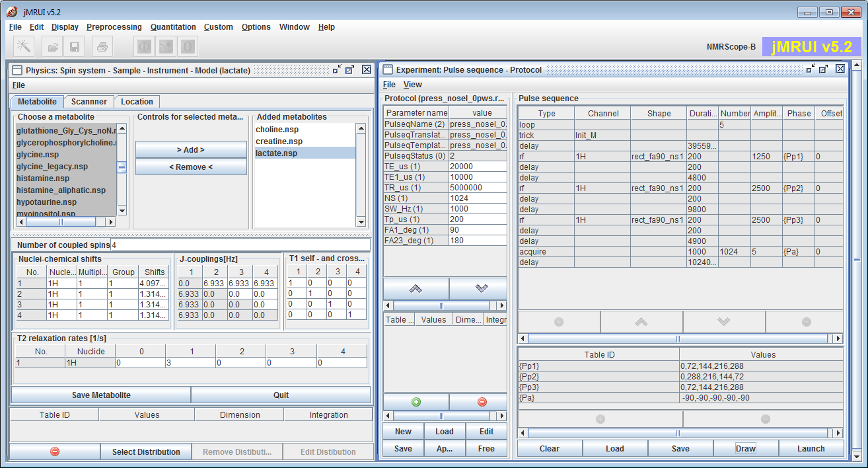
Task: Click the add row button under Pulse sequence table
Action: coord(559,322)
